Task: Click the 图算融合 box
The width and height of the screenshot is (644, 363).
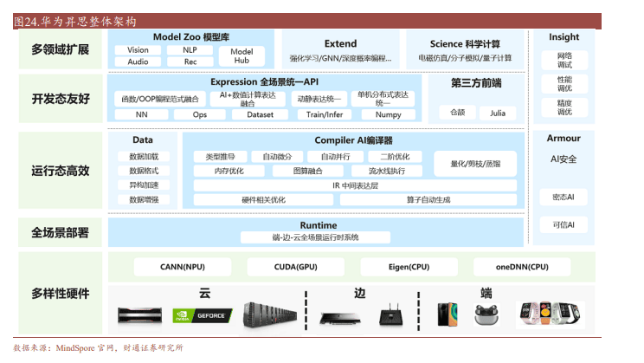Action: (x=307, y=171)
